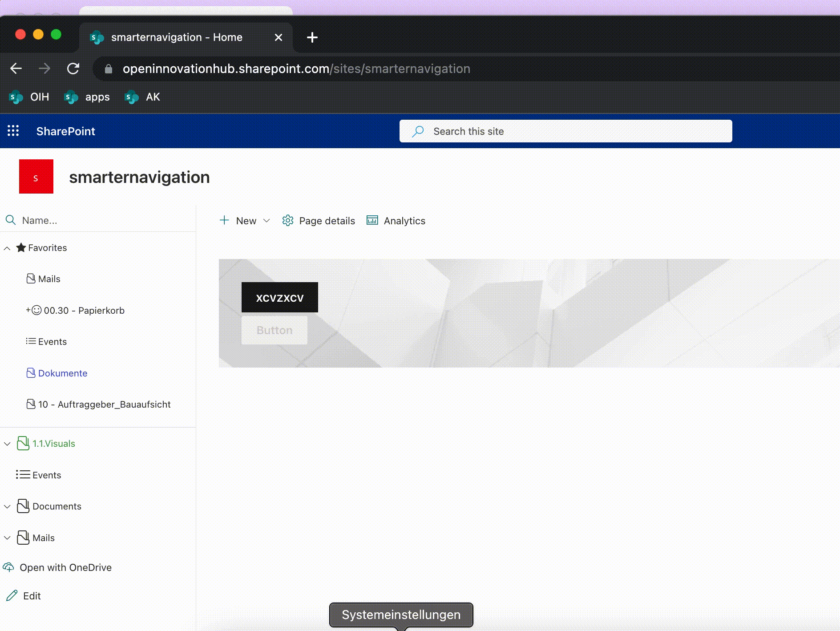This screenshot has width=840, height=631.
Task: Click the Open with OneDrive cloud icon
Action: click(x=9, y=567)
